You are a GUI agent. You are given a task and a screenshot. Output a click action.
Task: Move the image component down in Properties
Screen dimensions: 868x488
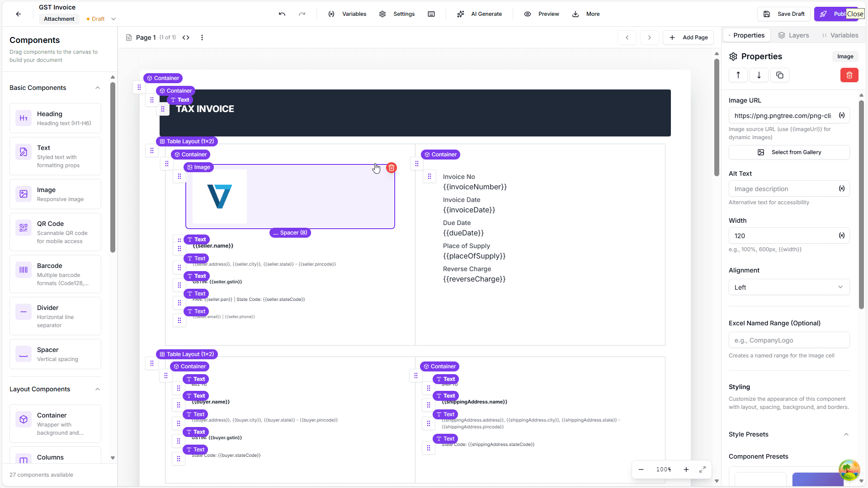point(759,75)
